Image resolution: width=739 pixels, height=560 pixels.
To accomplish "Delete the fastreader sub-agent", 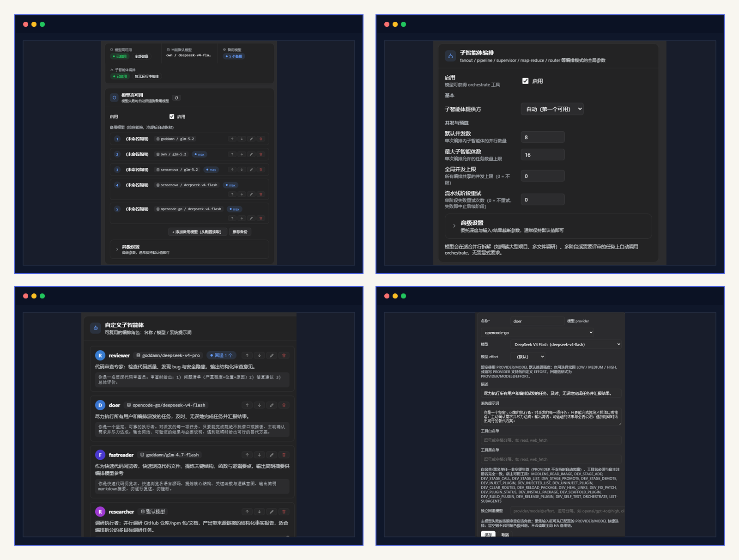I will (x=284, y=455).
